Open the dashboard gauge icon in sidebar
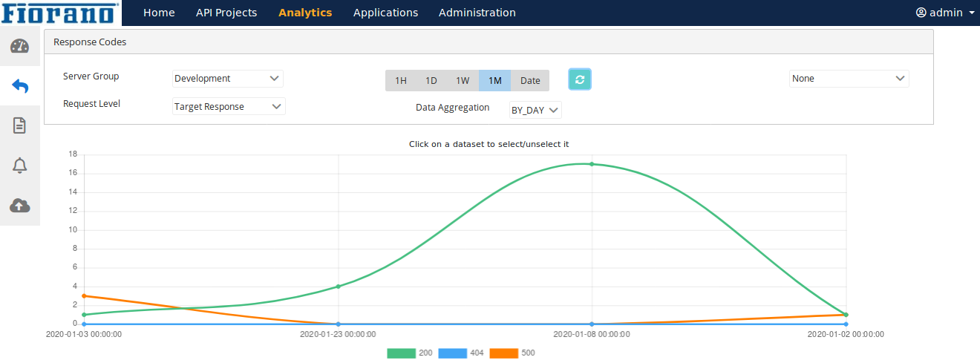Screen dimensions: 980x363 19,47
